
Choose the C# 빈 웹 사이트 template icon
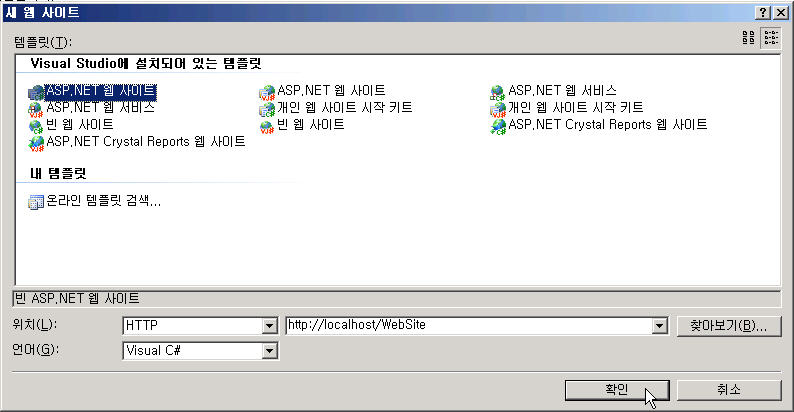pyautogui.click(x=36, y=126)
